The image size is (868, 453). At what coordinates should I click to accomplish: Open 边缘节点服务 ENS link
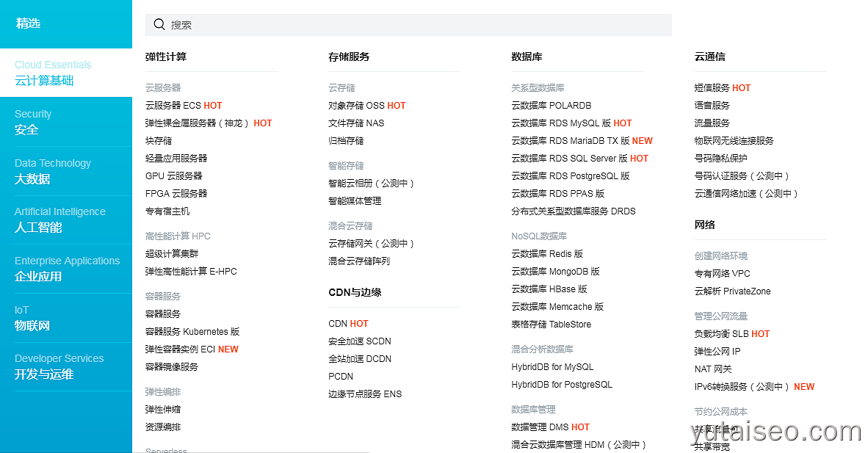click(x=365, y=394)
